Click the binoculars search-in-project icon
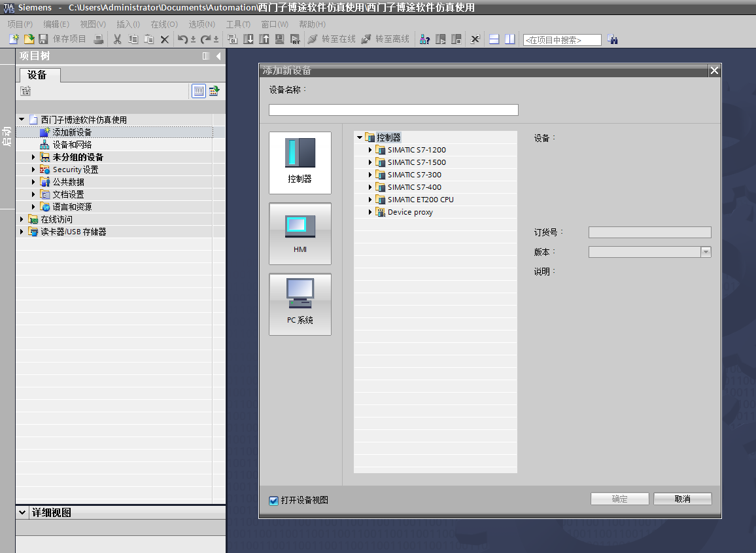This screenshot has height=553, width=756. (612, 39)
